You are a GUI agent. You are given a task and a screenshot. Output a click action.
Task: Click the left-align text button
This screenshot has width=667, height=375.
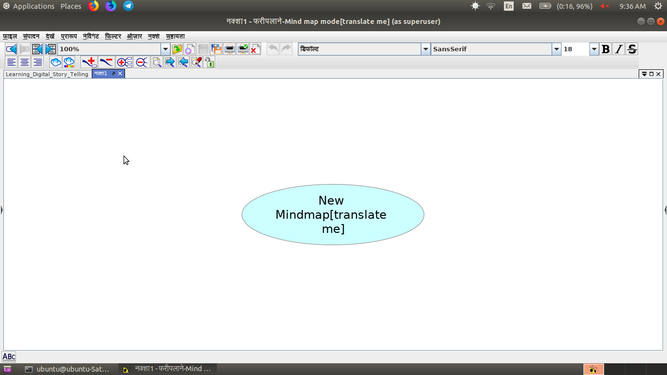click(11, 62)
